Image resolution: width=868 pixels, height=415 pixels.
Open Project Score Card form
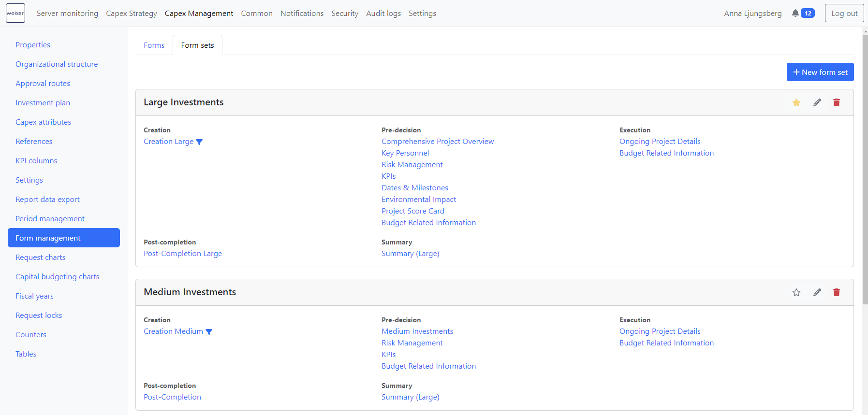(413, 211)
